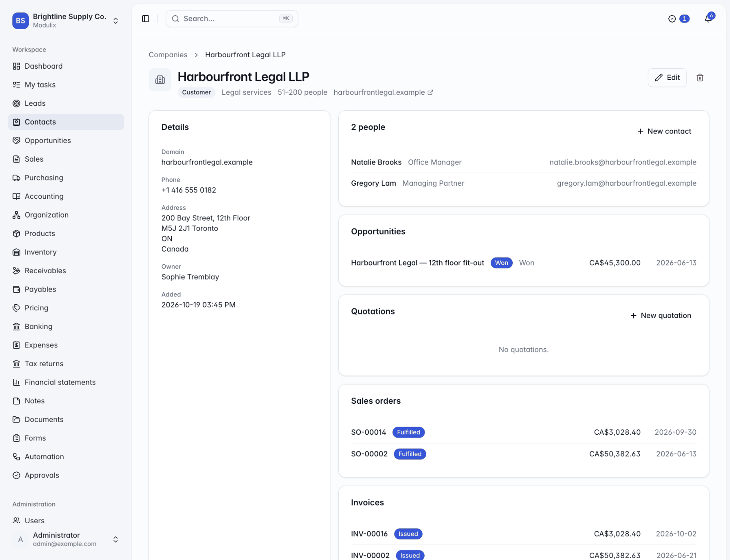The width and height of the screenshot is (730, 560).
Task: Go to Contacts in the sidebar
Action: [x=66, y=122]
